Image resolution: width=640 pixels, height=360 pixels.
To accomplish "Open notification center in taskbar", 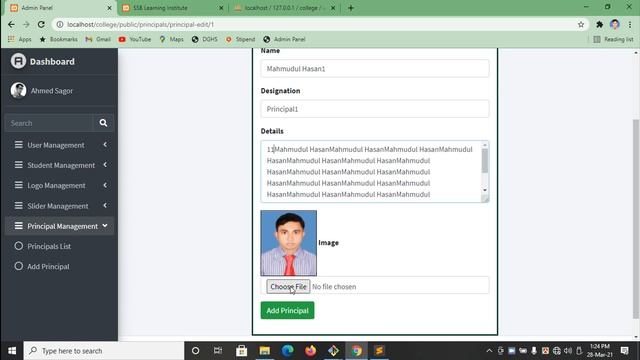I will (x=624, y=351).
